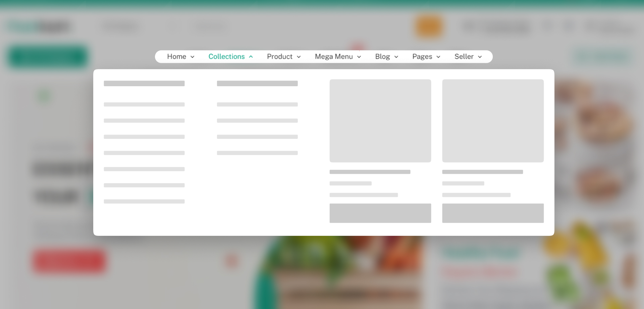The image size is (644, 309).
Task: Click the chevron arrow beside Home
Action: click(193, 57)
